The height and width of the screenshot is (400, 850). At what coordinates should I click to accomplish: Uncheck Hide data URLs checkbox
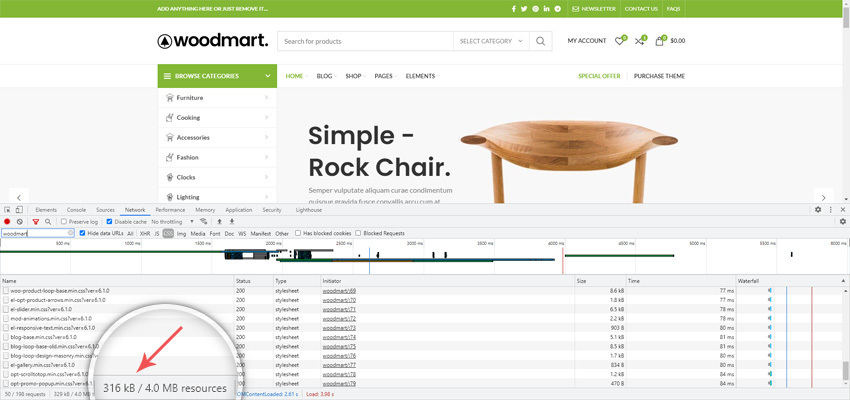[82, 233]
